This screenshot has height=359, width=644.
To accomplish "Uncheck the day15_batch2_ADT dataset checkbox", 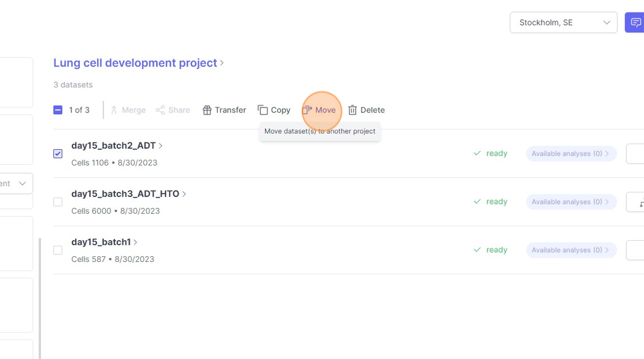I will coord(57,153).
